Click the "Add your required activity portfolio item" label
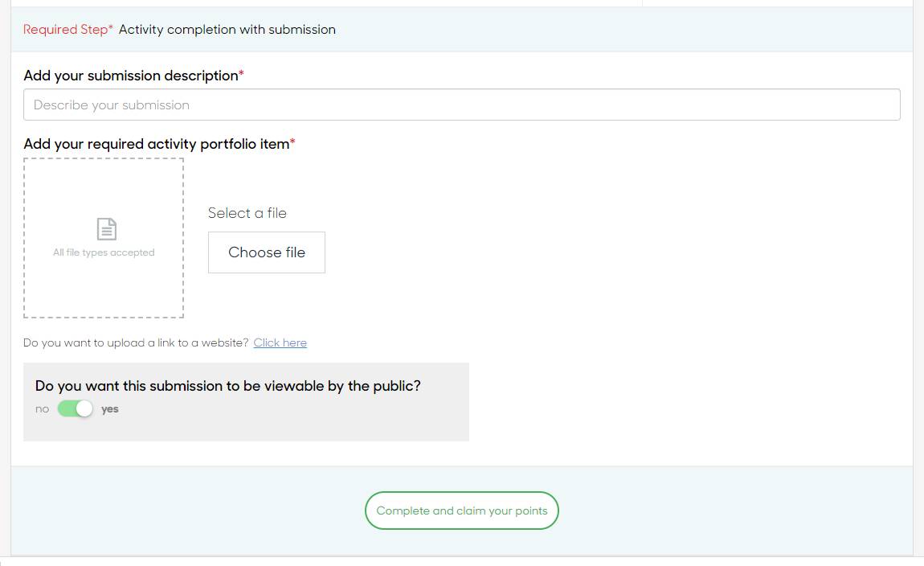Screen dimensions: 924x566 (x=156, y=144)
